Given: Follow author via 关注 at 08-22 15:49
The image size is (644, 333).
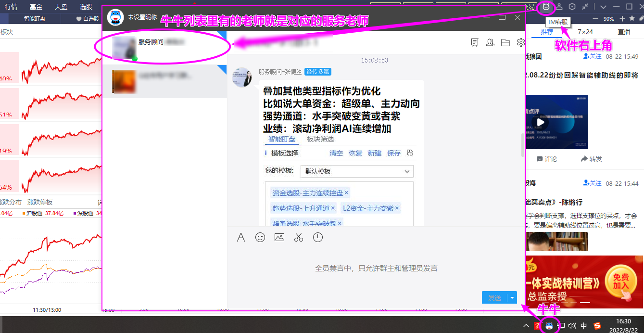Looking at the screenshot, I should [x=592, y=56].
